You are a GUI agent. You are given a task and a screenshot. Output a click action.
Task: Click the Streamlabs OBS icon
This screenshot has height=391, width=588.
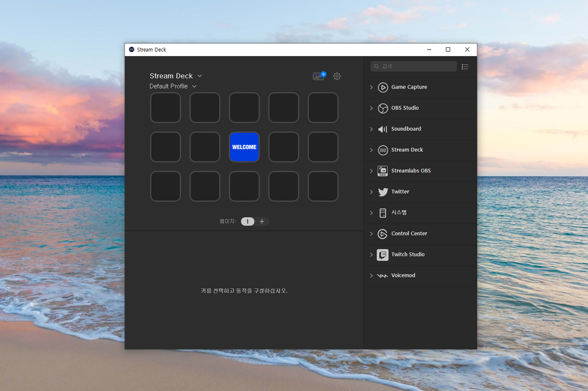click(383, 171)
